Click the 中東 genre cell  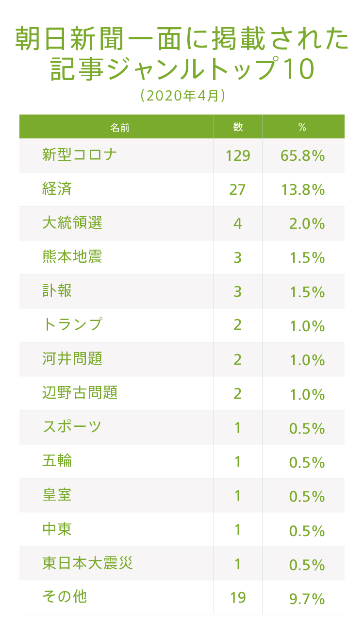[x=57, y=529]
